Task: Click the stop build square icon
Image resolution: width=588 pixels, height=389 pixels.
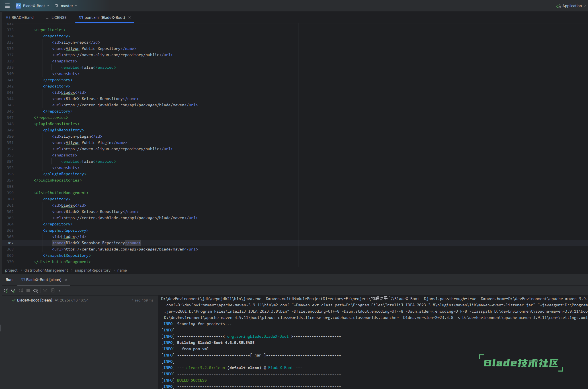Action: pos(28,290)
